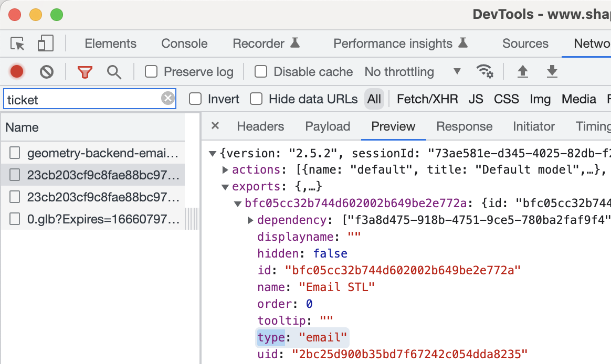Expand the actions array node

[x=225, y=170]
